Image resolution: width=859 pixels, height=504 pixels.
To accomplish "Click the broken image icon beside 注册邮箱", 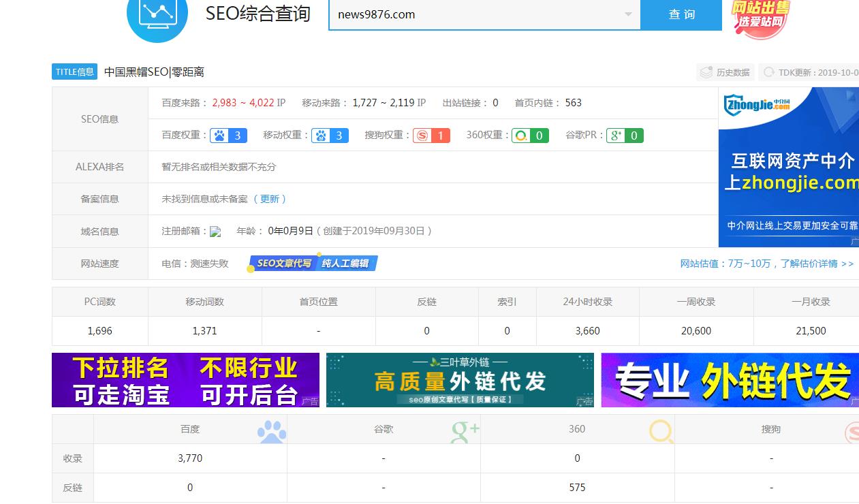I will pos(215,232).
